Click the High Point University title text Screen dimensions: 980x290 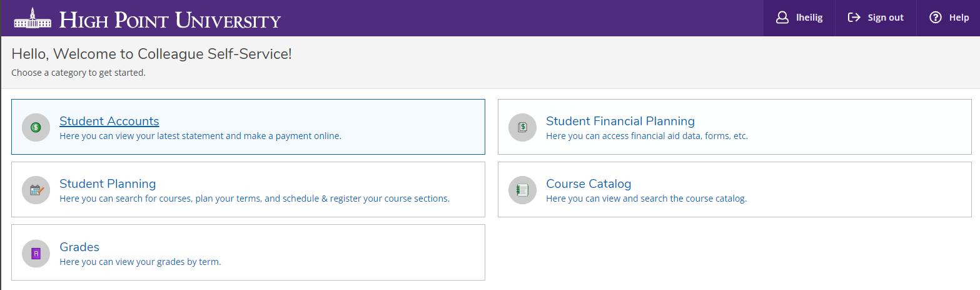pyautogui.click(x=170, y=19)
